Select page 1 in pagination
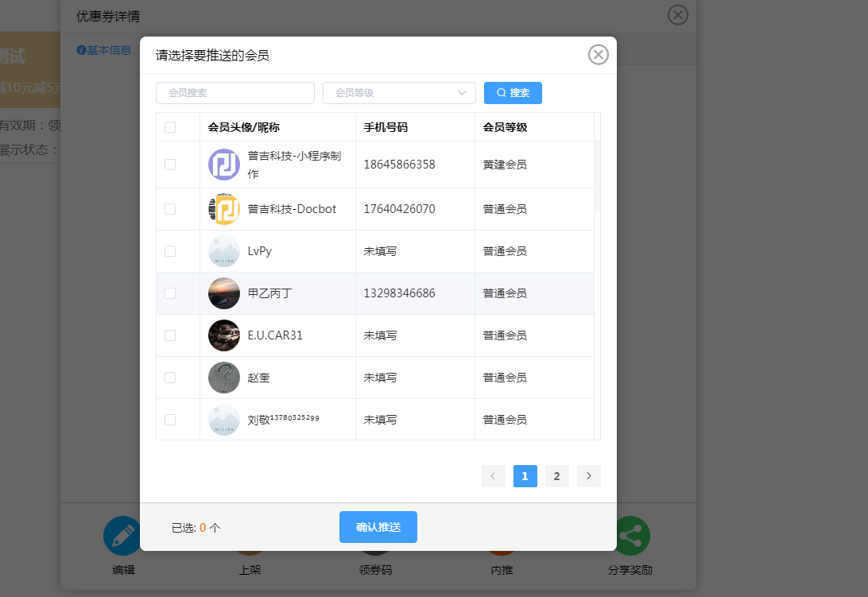The height and width of the screenshot is (597, 868). tap(525, 475)
